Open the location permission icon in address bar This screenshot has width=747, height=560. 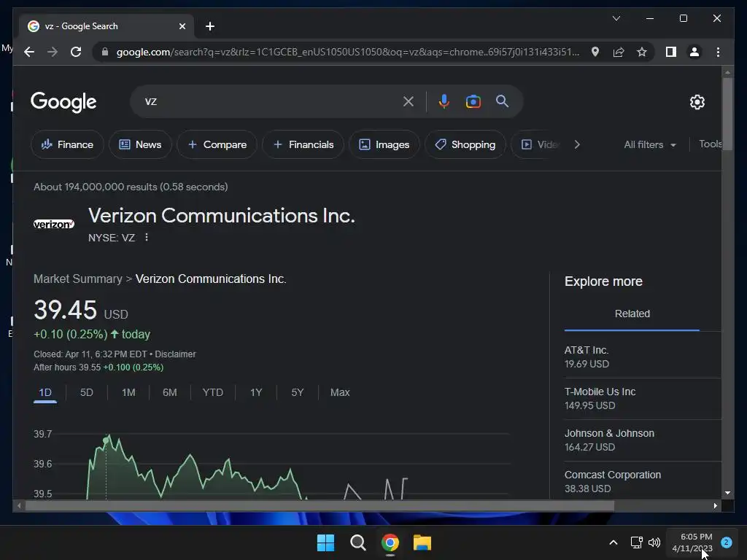(x=595, y=52)
